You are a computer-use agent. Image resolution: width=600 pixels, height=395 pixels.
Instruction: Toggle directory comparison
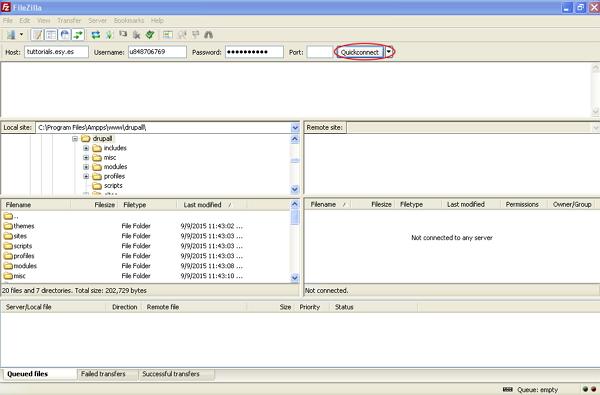pyautogui.click(x=182, y=35)
